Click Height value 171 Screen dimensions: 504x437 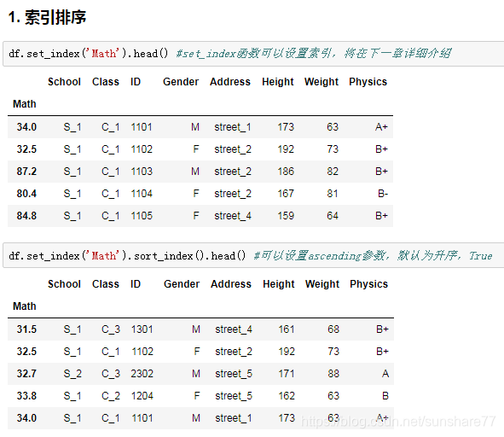[x=287, y=374]
